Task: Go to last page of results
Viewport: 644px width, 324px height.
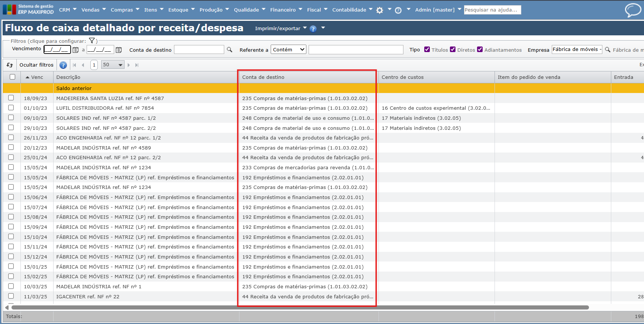Action: tap(137, 65)
